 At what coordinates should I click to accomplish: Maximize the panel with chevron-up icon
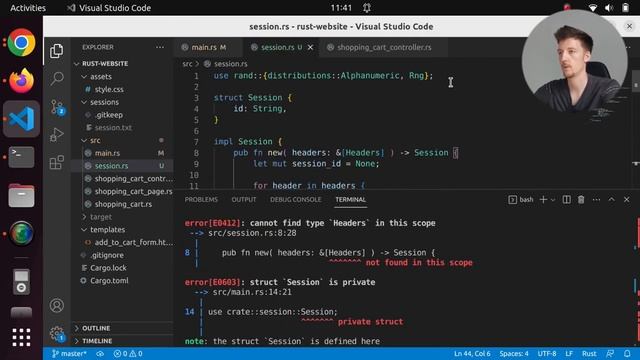pyautogui.click(x=611, y=200)
